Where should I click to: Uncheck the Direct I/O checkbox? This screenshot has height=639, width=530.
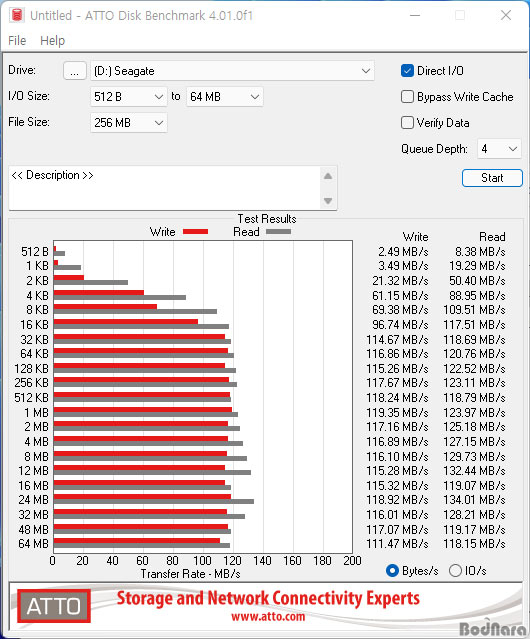(x=407, y=71)
